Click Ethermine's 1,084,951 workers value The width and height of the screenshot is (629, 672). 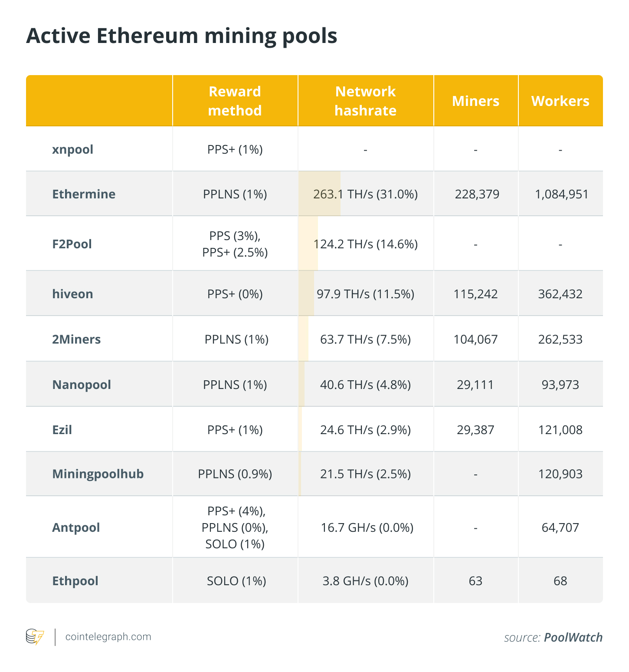[x=561, y=194]
